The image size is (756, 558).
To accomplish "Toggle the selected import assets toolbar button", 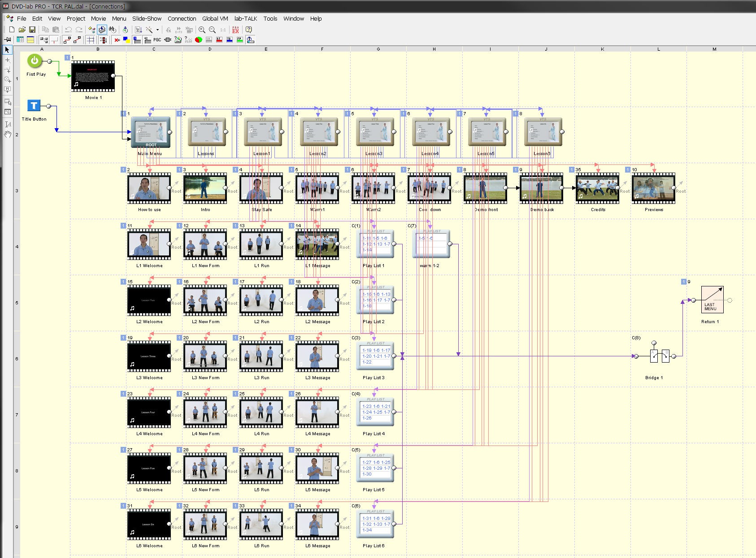I will coord(102,30).
